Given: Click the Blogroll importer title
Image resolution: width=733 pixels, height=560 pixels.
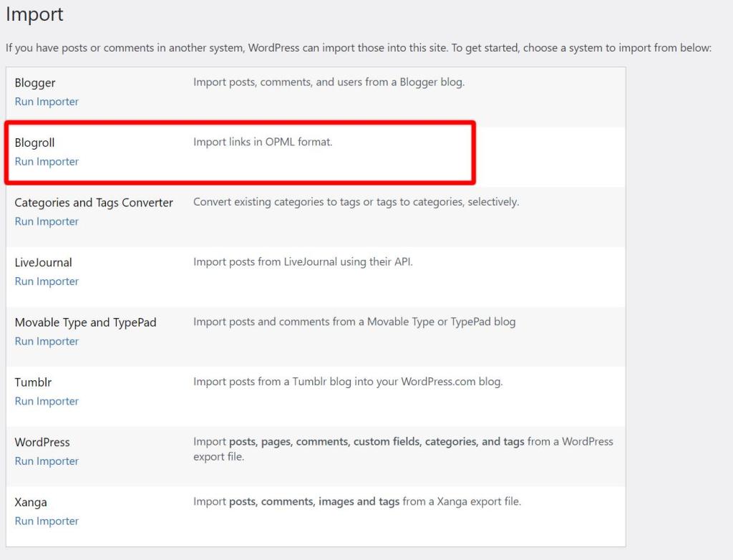Looking at the screenshot, I should 34,143.
